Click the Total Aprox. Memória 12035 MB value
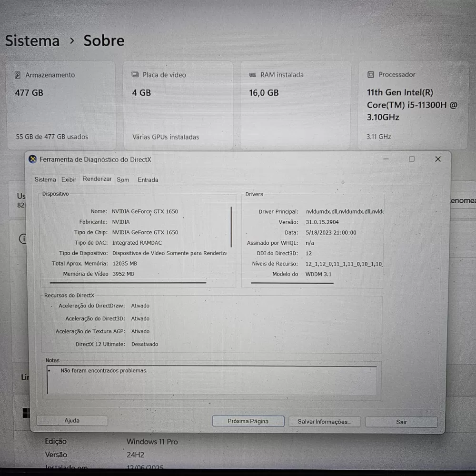 tap(125, 264)
